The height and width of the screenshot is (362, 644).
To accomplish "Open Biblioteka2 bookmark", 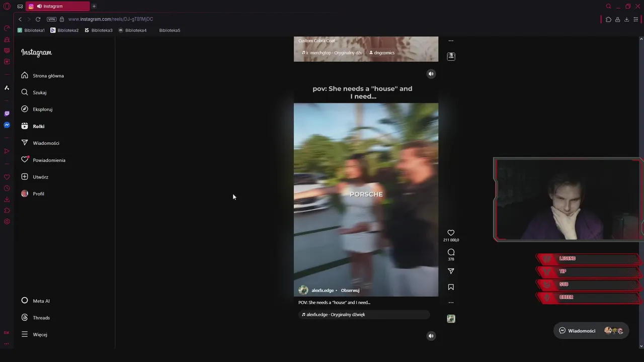I will click(64, 30).
